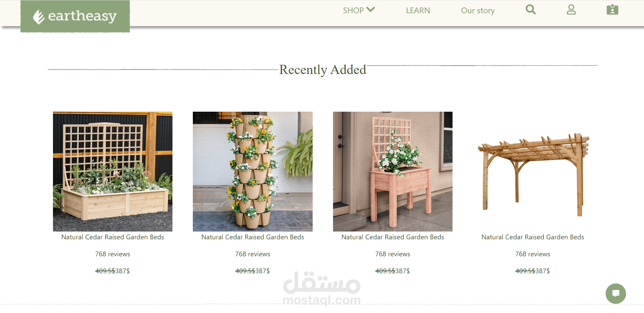Click the Recently Added heading
This screenshot has width=644, height=313.
tap(323, 70)
